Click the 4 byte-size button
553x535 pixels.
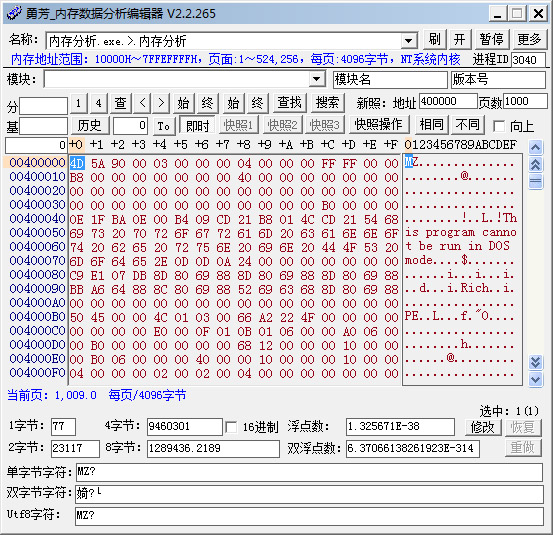pos(99,103)
